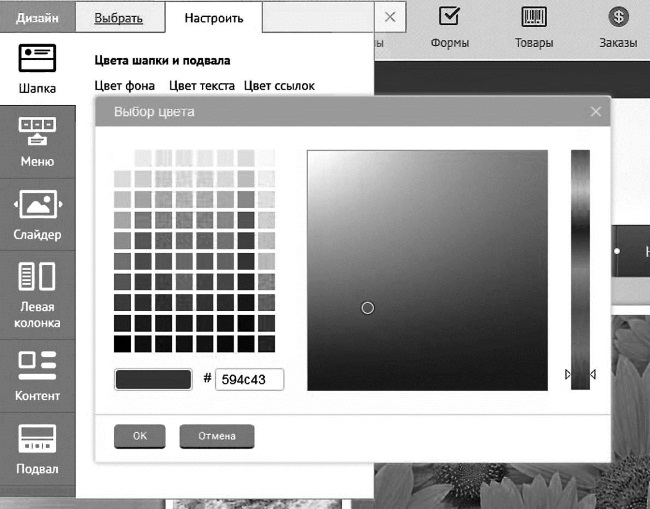Click the hue slider arrow handles
Image resolution: width=650 pixels, height=509 pixels.
coord(580,375)
